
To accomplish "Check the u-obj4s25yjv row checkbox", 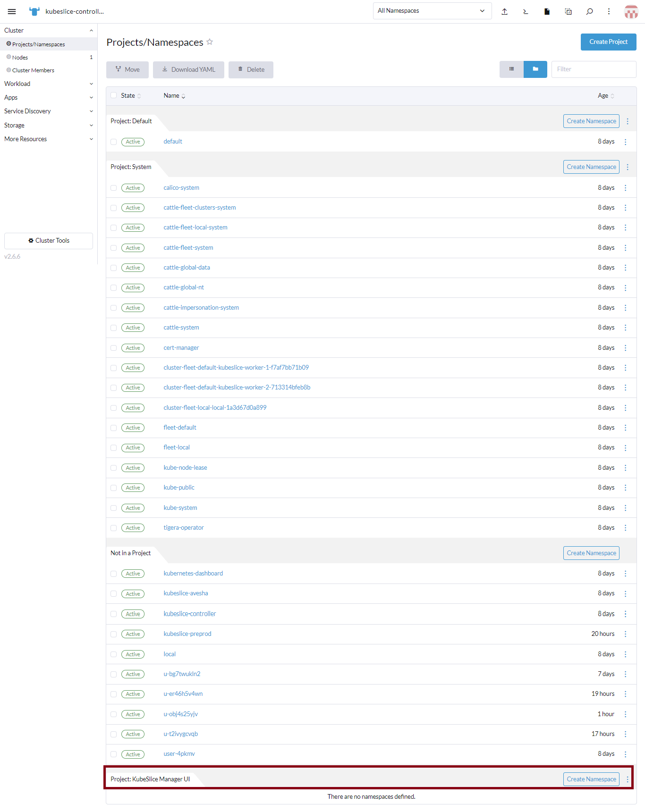I will [x=113, y=714].
